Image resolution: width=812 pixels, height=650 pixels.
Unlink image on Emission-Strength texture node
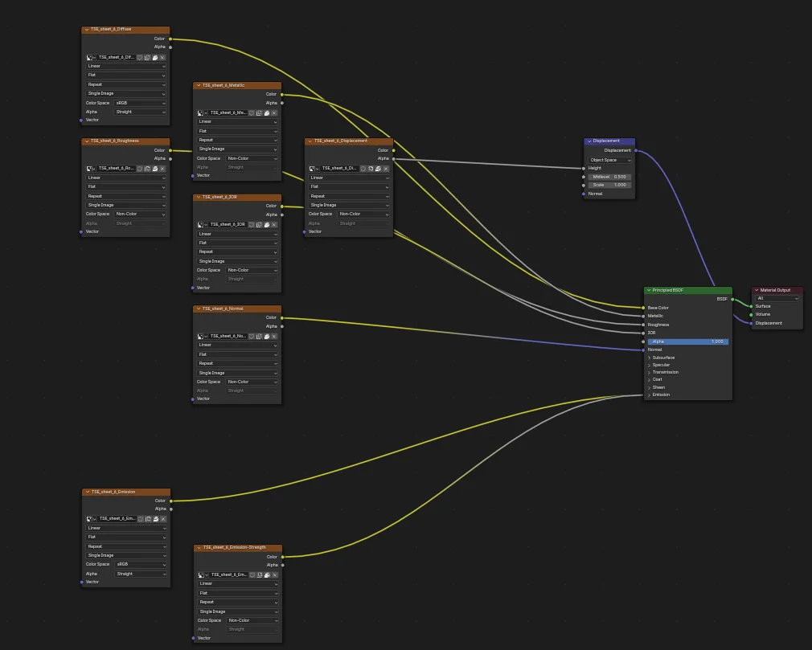[x=275, y=574]
